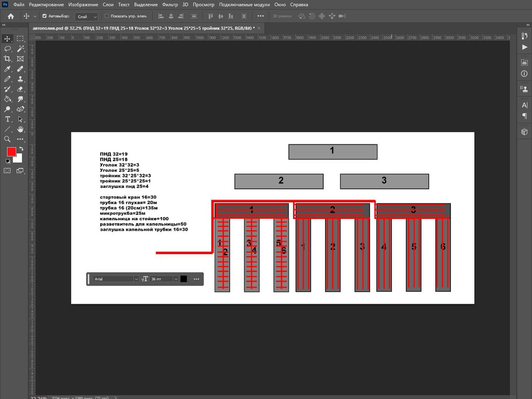This screenshot has width=532, height=399.
Task: Select the Pencil tool
Action: click(x=8, y=79)
